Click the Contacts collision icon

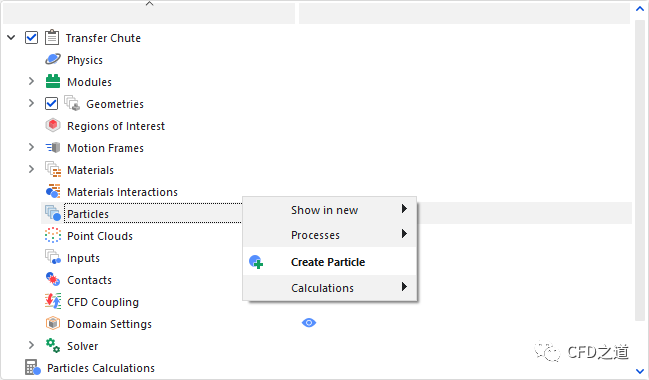point(53,279)
